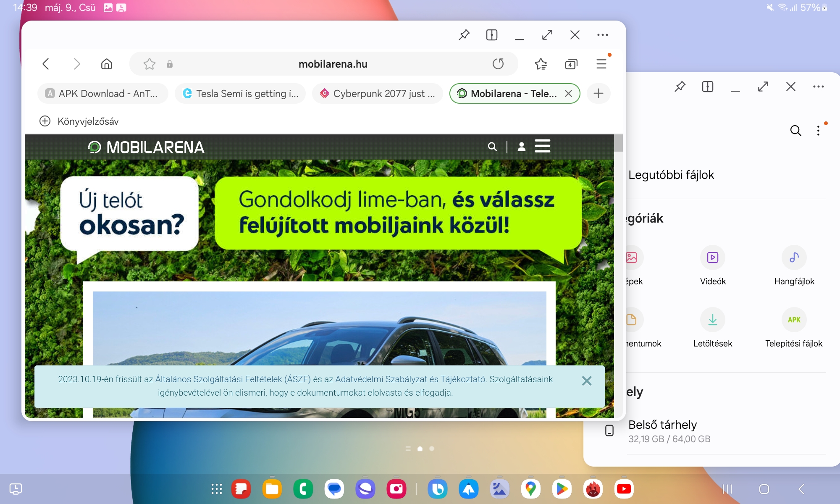
Task: Open Letöltések category
Action: (x=713, y=328)
